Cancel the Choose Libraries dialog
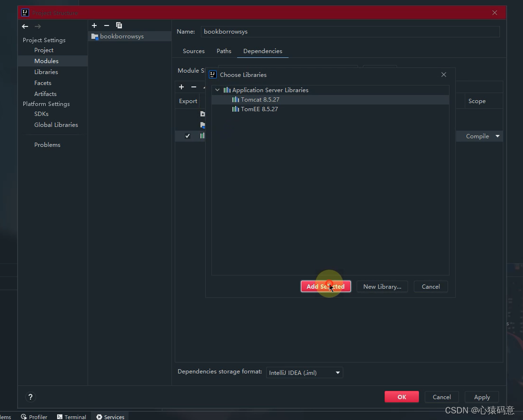523x420 pixels. point(430,287)
